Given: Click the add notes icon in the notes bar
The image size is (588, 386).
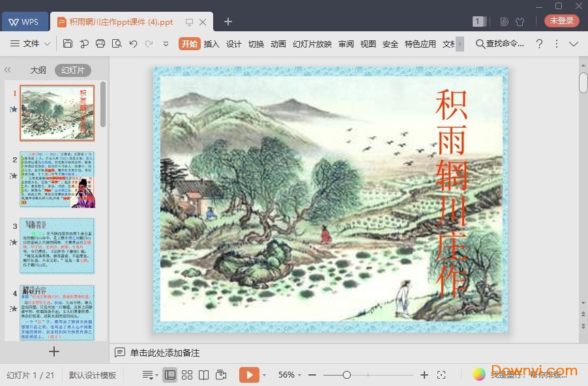Looking at the screenshot, I should coord(120,352).
